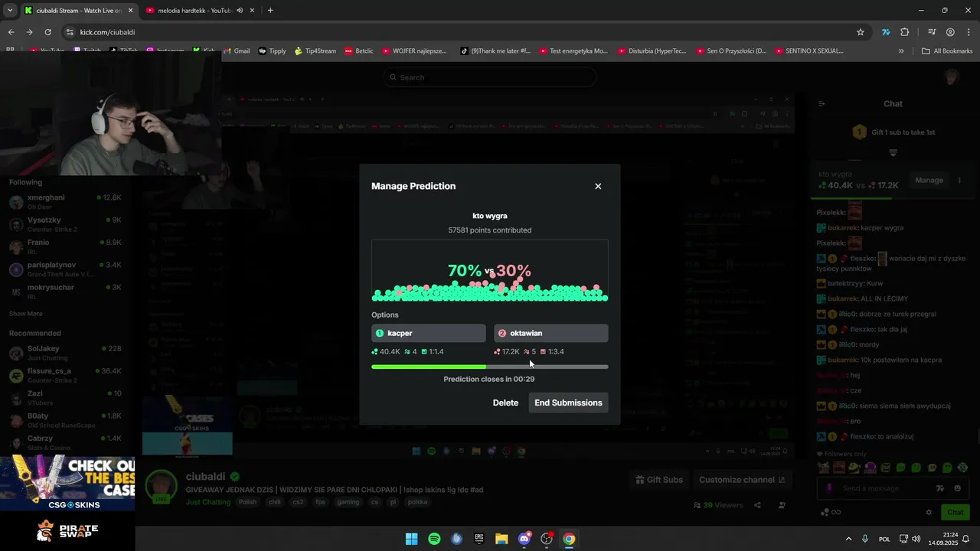Open File Explorer from the taskbar
980x551 pixels.
pyautogui.click(x=501, y=539)
